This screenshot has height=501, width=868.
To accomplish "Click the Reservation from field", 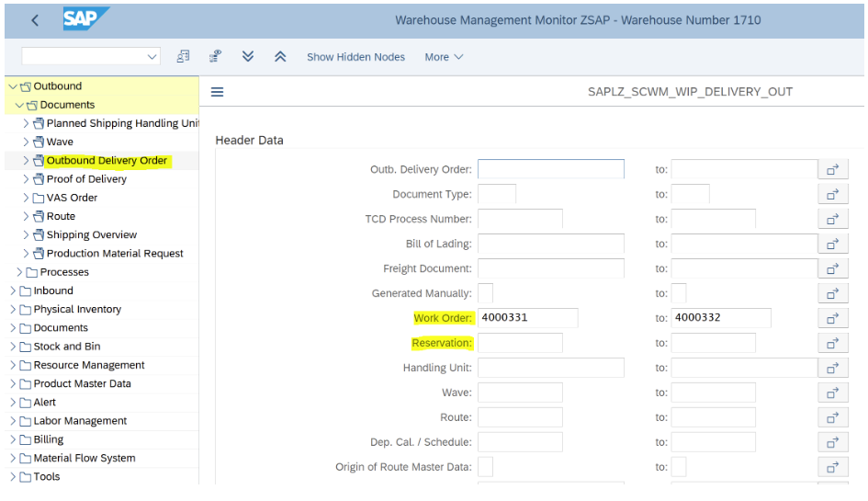I will [x=520, y=343].
